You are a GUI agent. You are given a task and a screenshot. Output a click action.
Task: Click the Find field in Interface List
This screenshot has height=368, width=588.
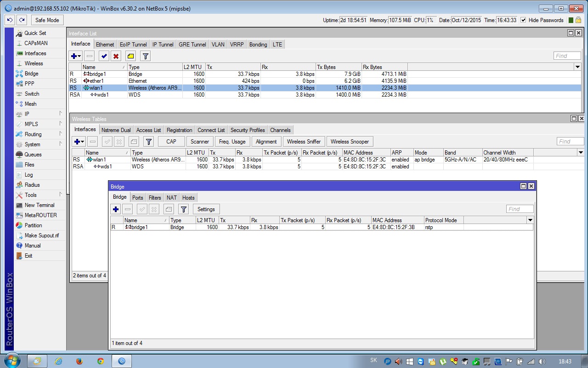pos(567,56)
